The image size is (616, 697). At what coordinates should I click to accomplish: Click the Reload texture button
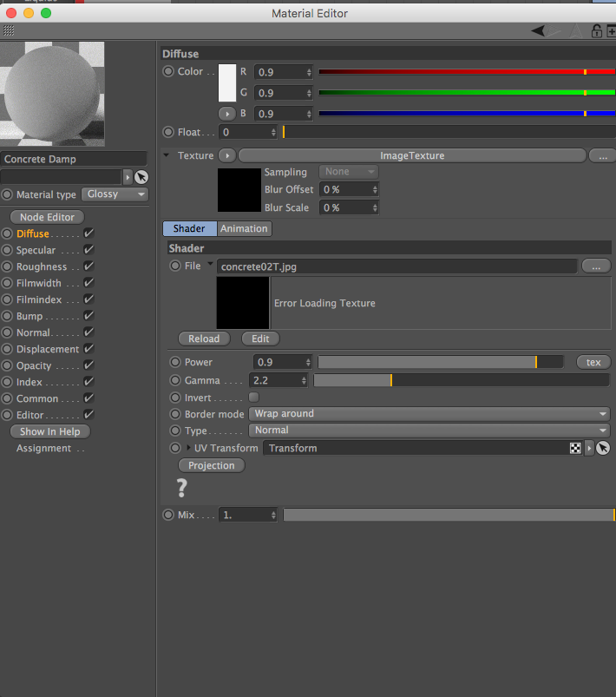204,339
